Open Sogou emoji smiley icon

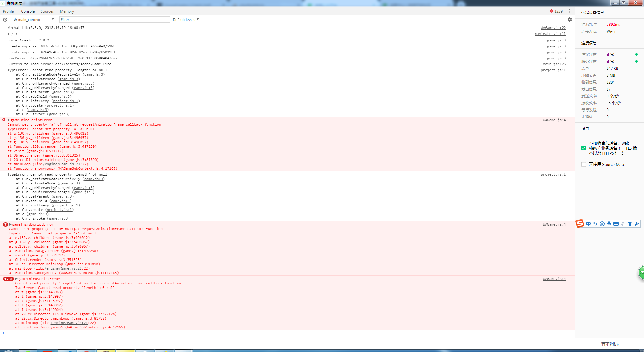point(602,224)
